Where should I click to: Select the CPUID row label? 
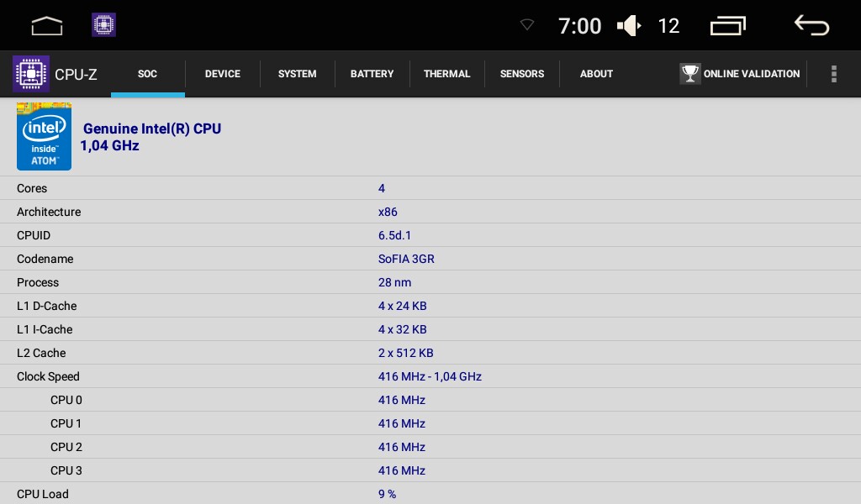tap(34, 236)
